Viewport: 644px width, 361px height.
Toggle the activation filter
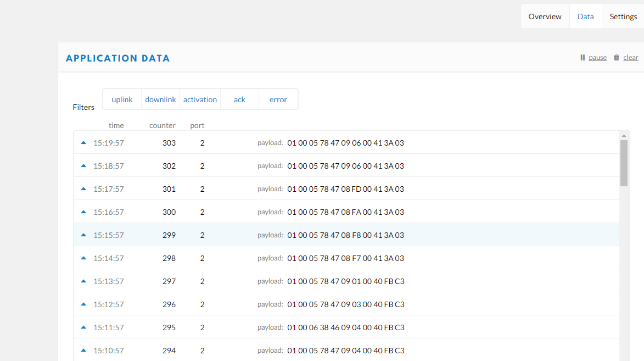(x=200, y=99)
